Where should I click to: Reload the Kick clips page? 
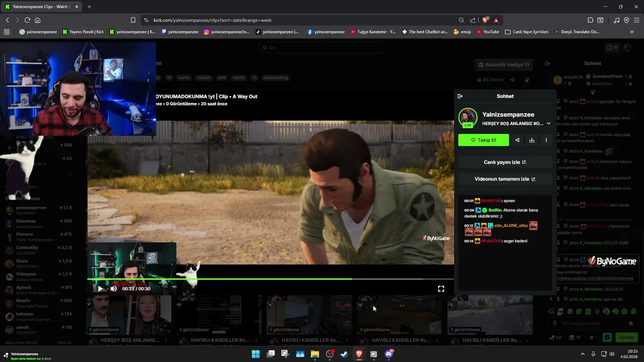click(x=27, y=20)
